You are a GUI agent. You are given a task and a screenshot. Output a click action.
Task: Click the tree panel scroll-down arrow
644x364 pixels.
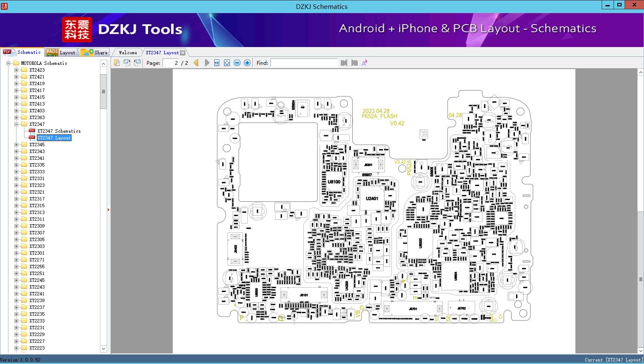point(103,349)
